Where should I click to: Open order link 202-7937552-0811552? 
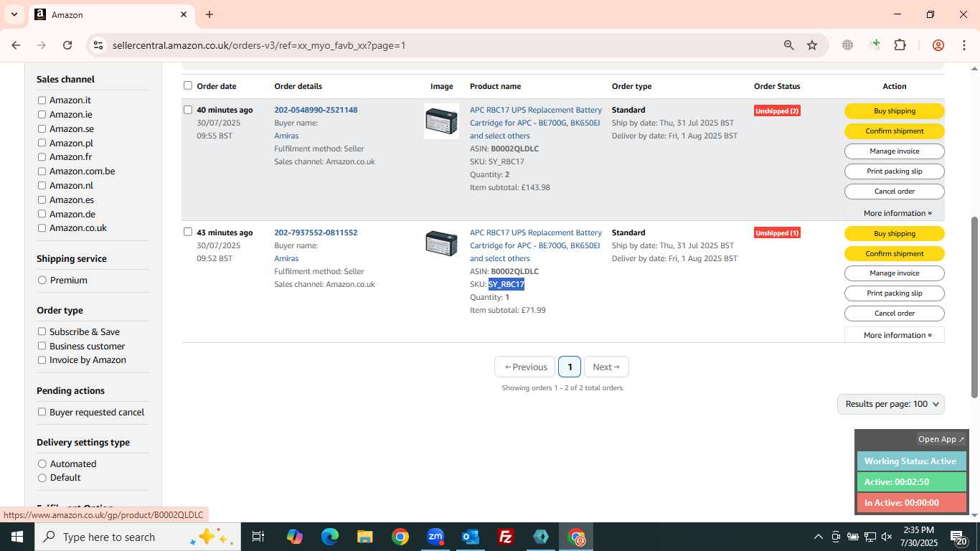point(316,232)
